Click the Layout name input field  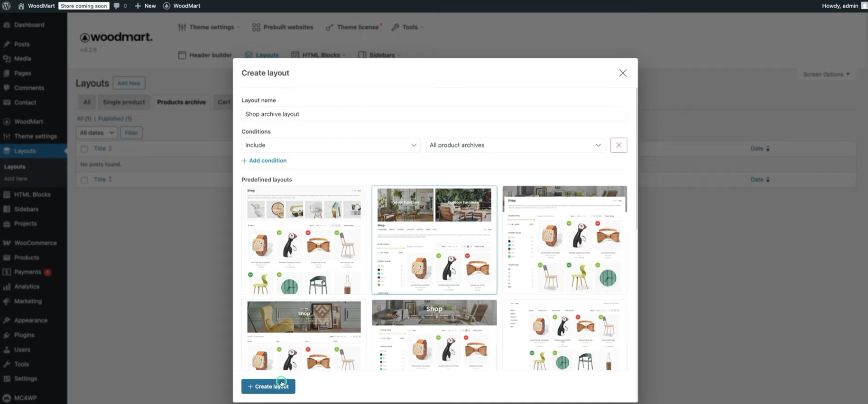coord(434,114)
